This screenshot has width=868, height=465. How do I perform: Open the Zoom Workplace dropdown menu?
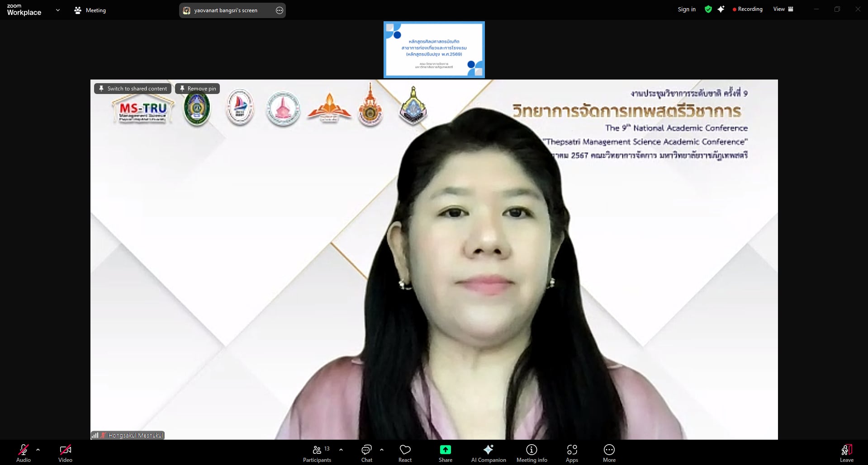pyautogui.click(x=57, y=10)
